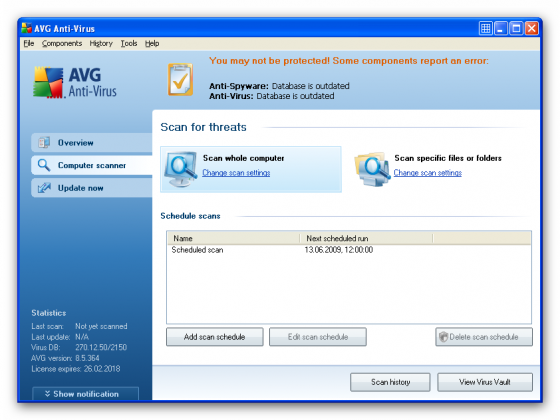Open the Scan history button
Image resolution: width=560 pixels, height=420 pixels.
[390, 382]
